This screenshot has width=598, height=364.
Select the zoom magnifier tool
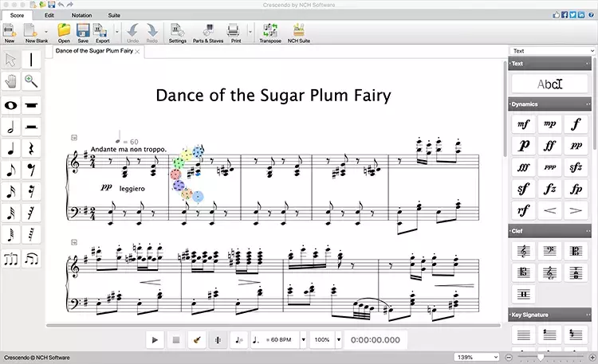pos(32,80)
